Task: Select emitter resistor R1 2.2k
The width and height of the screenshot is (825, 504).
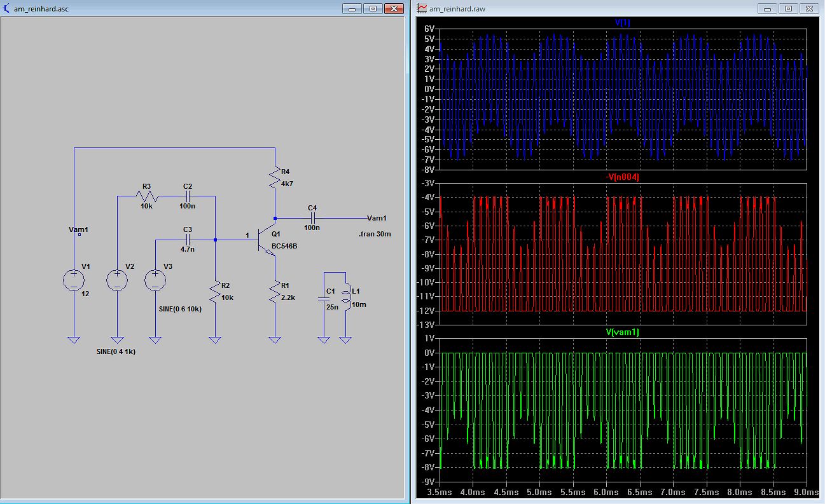Action: [x=275, y=292]
